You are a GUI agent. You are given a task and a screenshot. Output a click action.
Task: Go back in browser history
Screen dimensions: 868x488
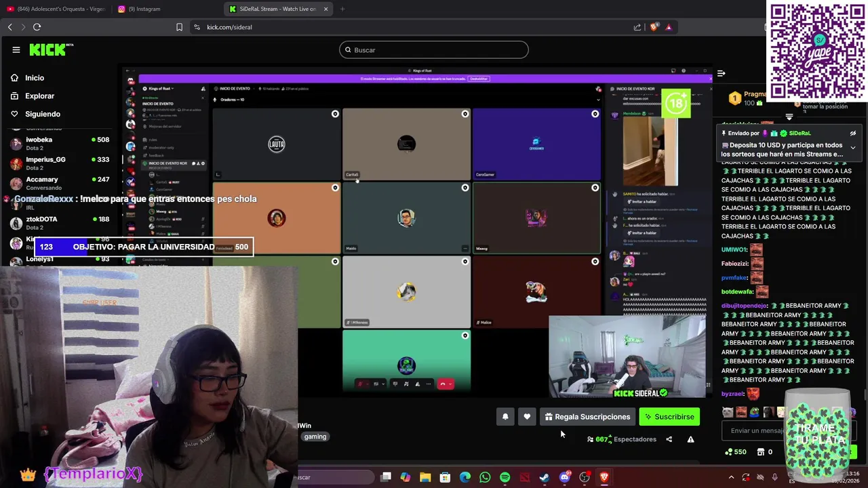(9, 27)
